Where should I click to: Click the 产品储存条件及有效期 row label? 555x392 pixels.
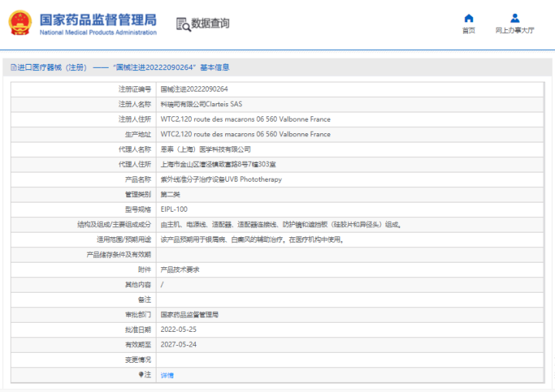[x=119, y=254]
